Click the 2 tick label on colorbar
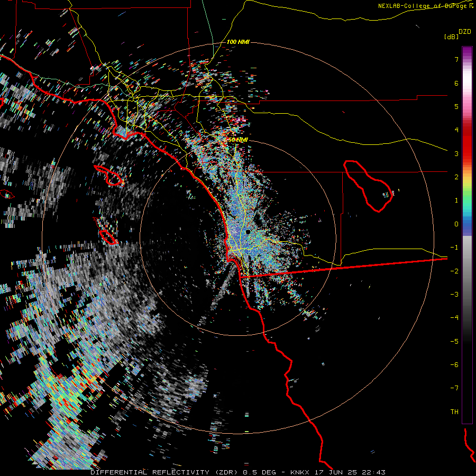This screenshot has height=476, width=476. (456, 177)
